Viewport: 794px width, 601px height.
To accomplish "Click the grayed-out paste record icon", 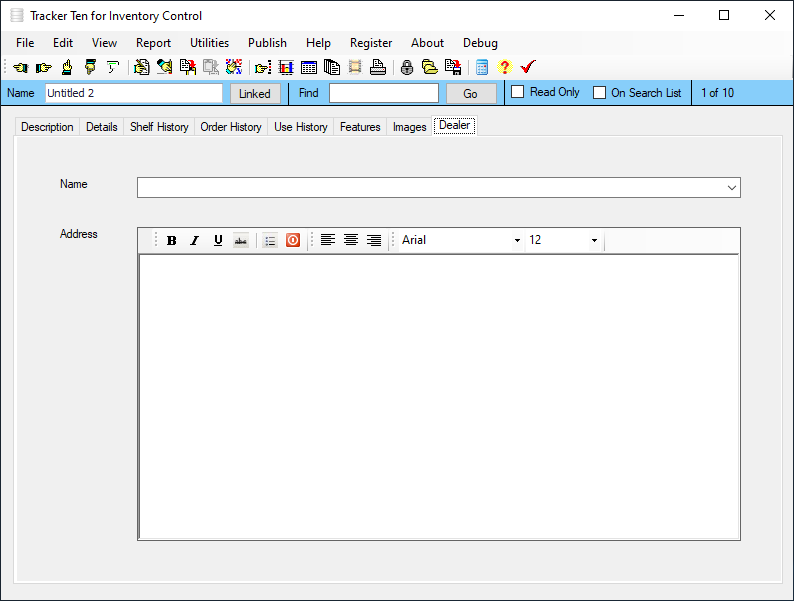I will [211, 67].
